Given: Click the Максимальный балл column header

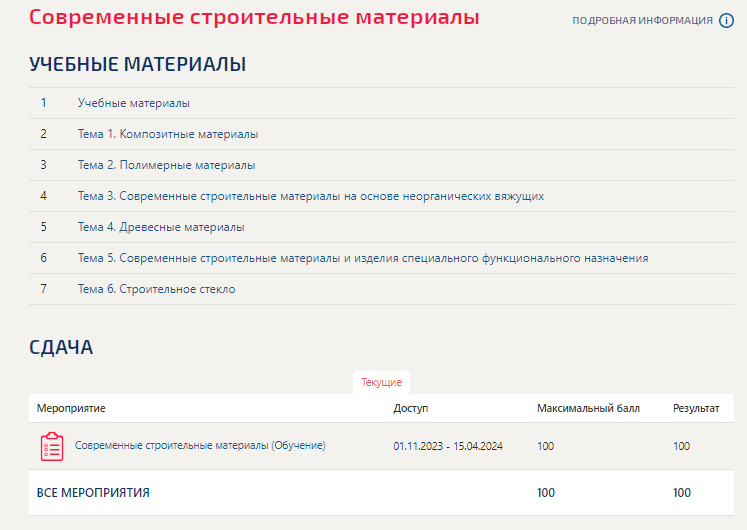Looking at the screenshot, I should (588, 408).
